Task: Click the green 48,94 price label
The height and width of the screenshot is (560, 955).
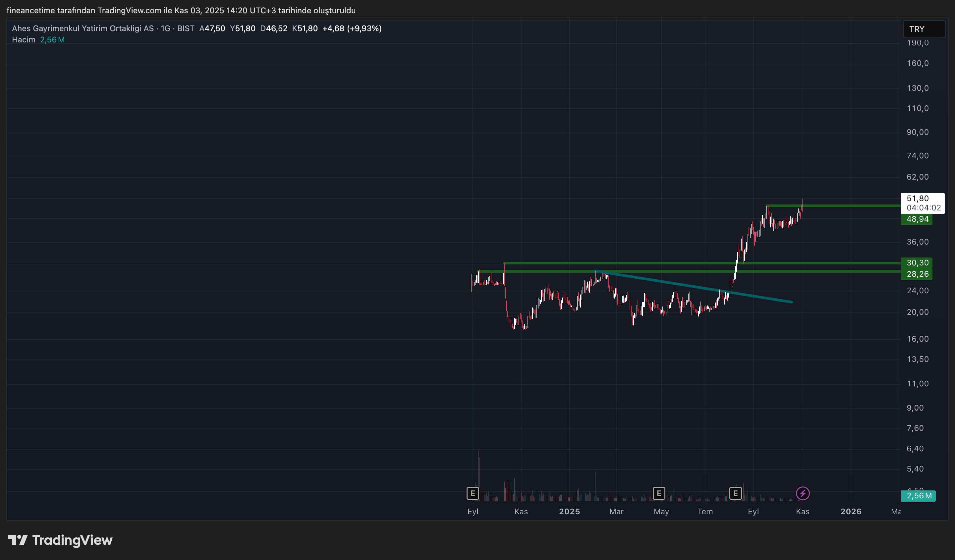Action: click(917, 219)
